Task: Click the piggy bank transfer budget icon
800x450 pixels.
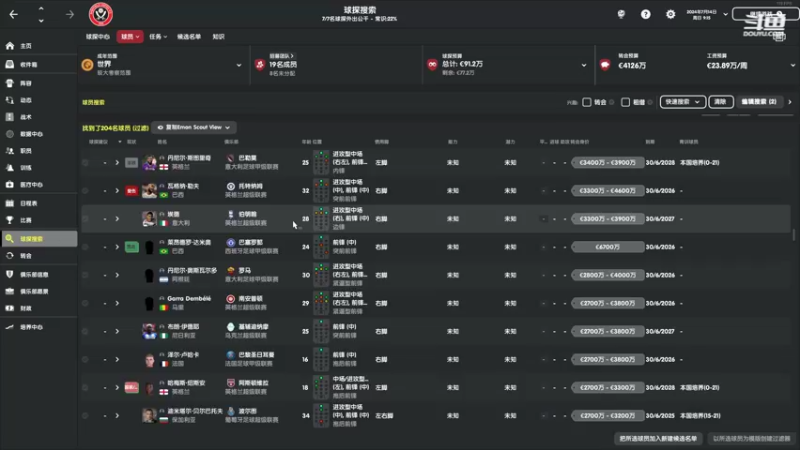Action: coord(605,65)
